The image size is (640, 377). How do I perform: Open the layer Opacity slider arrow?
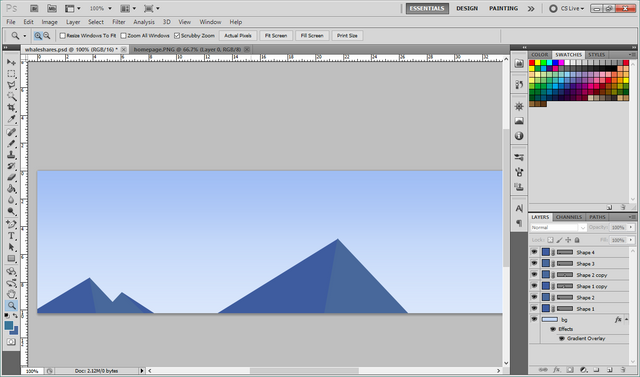point(631,227)
